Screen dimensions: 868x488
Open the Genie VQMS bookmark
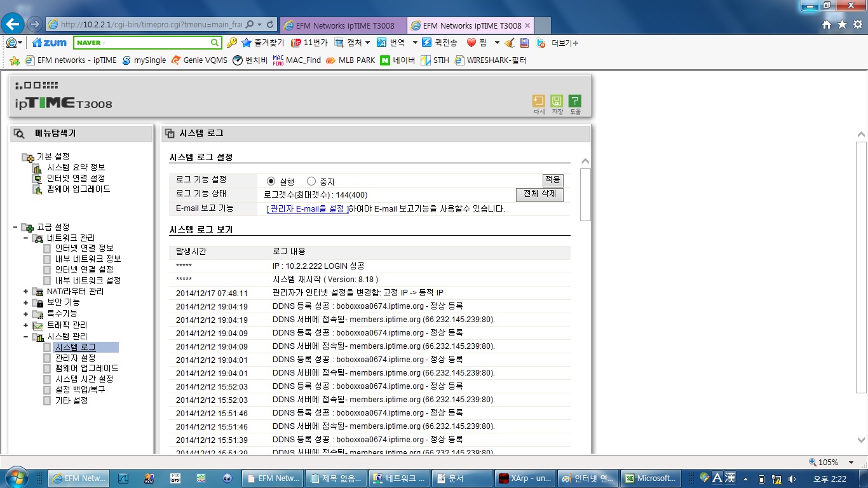click(199, 60)
